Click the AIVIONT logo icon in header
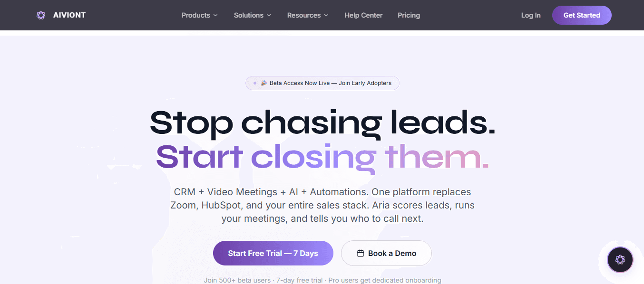 (41, 15)
